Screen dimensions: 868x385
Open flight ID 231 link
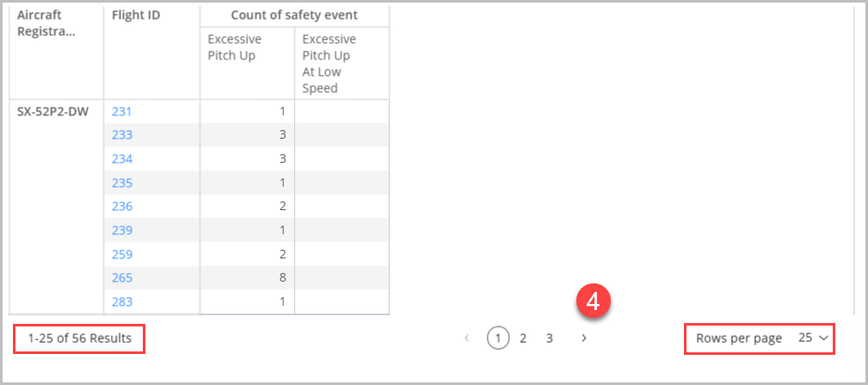click(x=122, y=111)
